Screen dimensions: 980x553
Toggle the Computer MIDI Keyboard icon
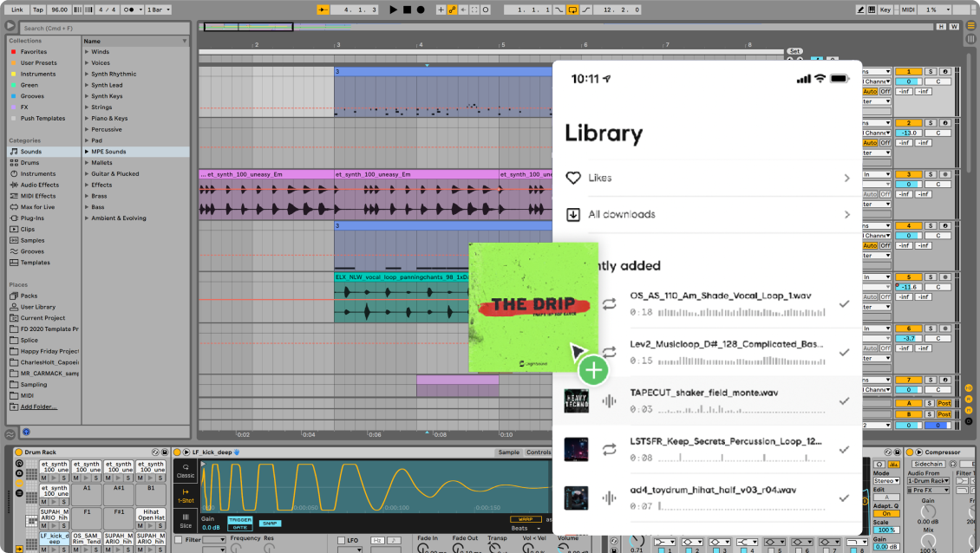(x=872, y=10)
